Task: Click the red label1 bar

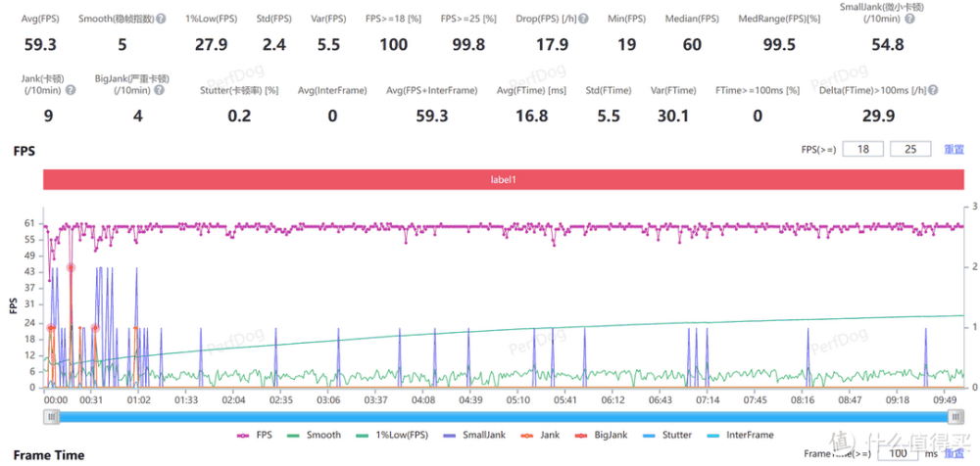Action: click(503, 179)
